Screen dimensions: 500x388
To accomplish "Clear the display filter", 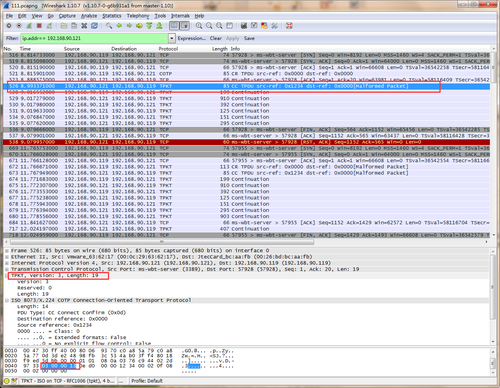I will [216, 38].
